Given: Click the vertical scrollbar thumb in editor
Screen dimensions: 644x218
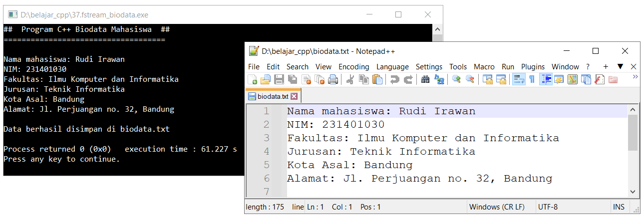Looking at the screenshot, I should [633, 133].
